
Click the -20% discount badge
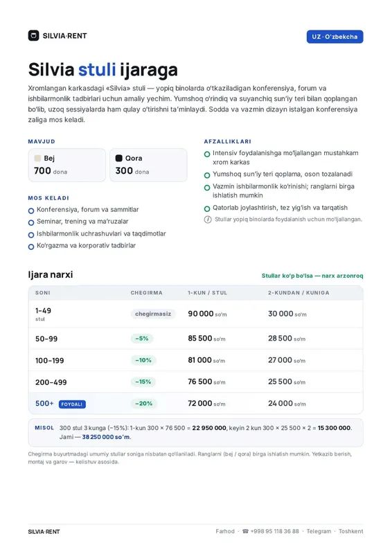143,404
